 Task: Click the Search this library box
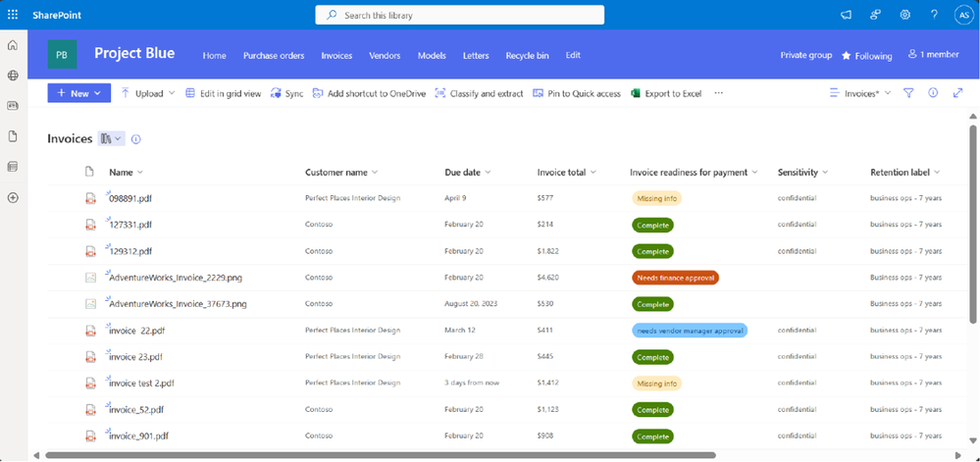tap(459, 15)
